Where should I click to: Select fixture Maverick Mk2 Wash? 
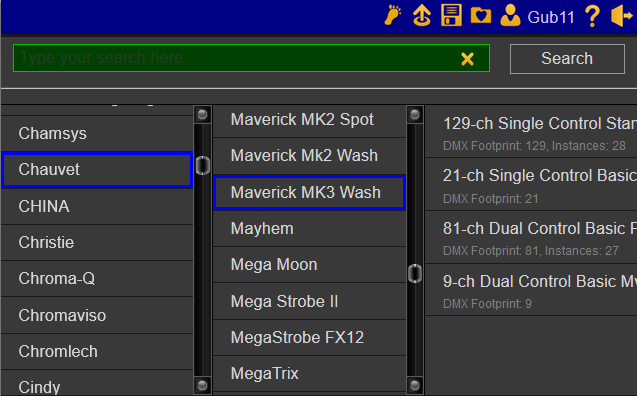pos(310,156)
